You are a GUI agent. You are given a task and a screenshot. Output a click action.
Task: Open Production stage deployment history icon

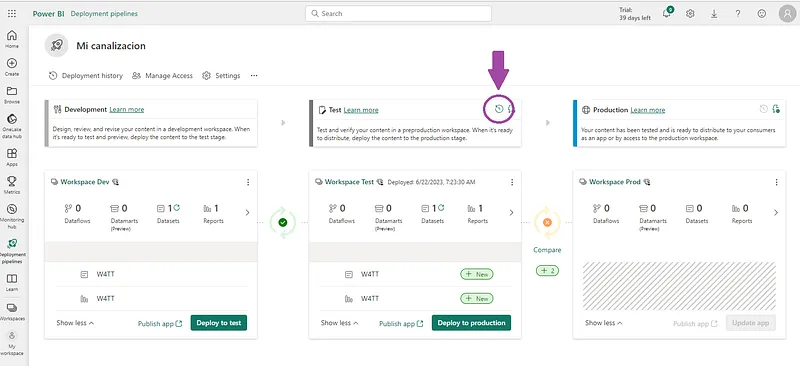click(763, 109)
